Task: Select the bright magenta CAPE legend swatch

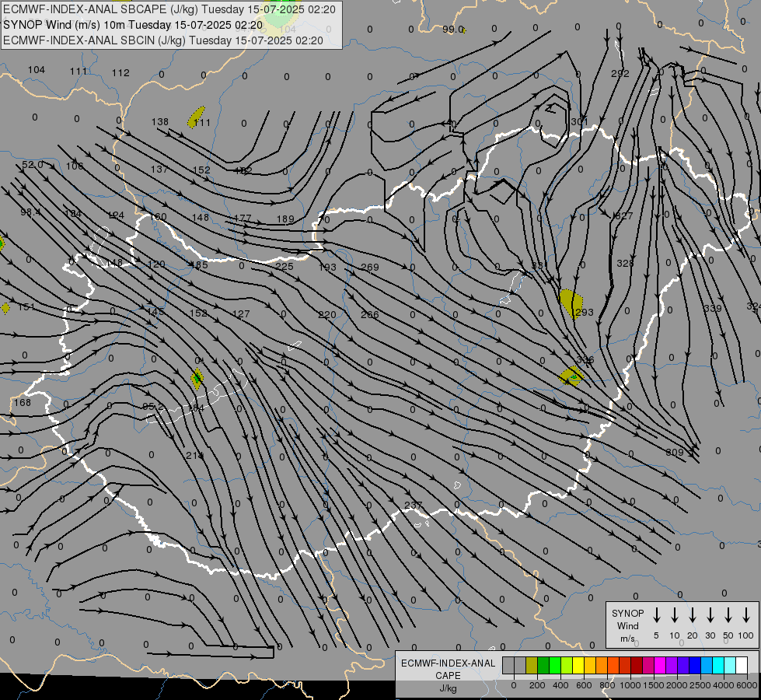Action: coord(660,665)
